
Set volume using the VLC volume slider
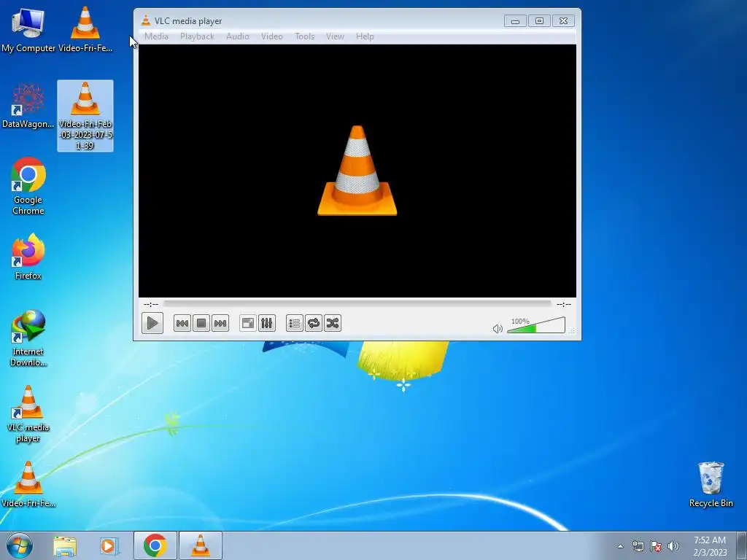[x=536, y=325]
